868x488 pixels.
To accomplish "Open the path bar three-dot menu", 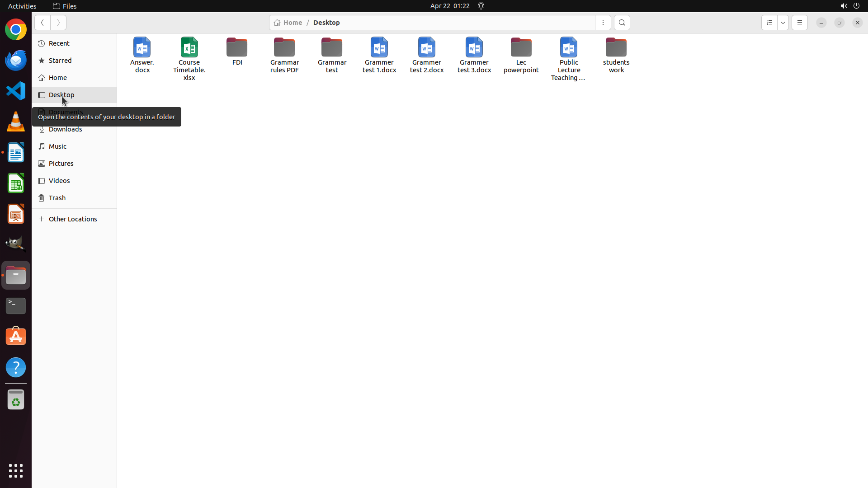I will click(603, 23).
